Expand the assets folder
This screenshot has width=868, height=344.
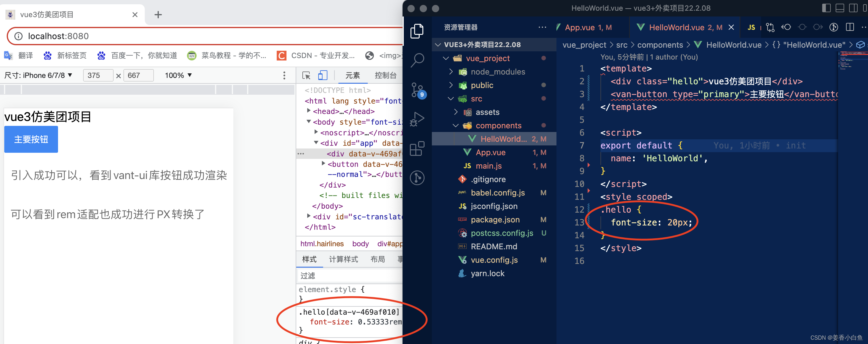[456, 112]
